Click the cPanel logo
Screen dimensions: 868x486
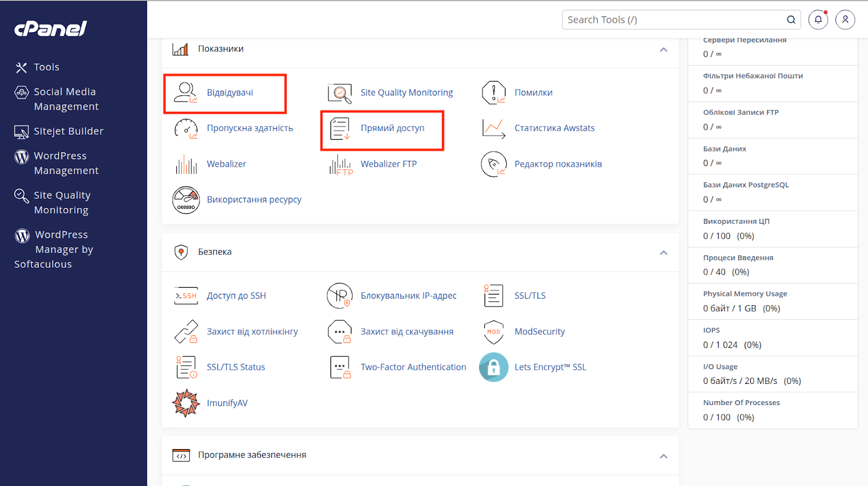pos(50,28)
